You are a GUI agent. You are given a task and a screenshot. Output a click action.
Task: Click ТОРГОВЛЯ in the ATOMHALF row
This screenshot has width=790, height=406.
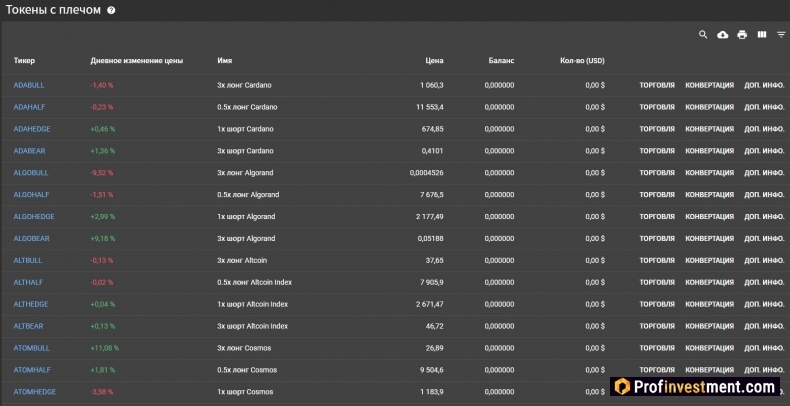click(657, 370)
